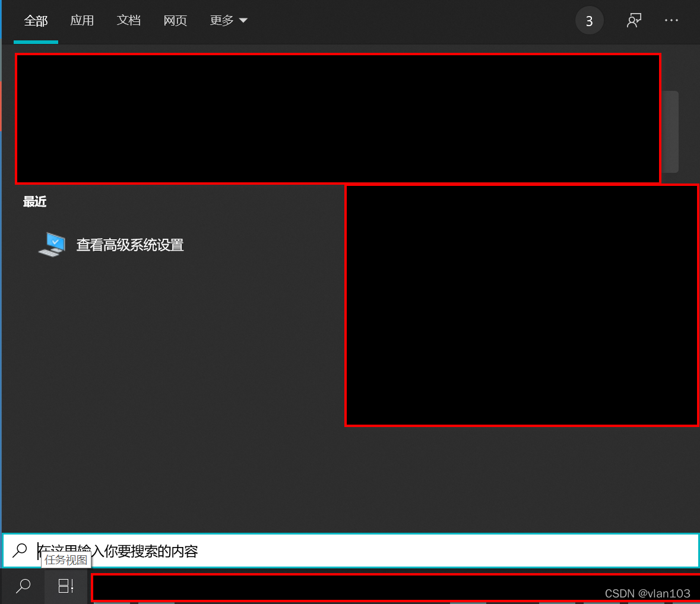Click the notification badge showing 3

(x=589, y=20)
